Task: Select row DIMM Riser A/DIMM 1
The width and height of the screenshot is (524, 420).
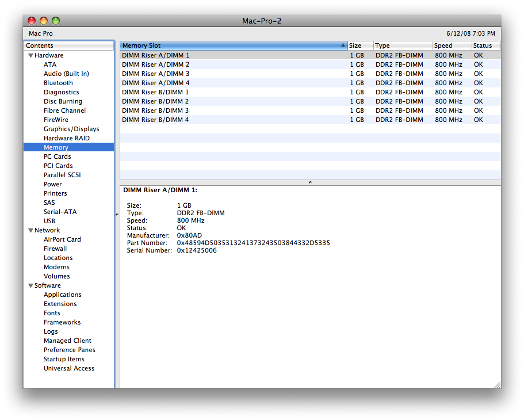Action: coord(310,55)
